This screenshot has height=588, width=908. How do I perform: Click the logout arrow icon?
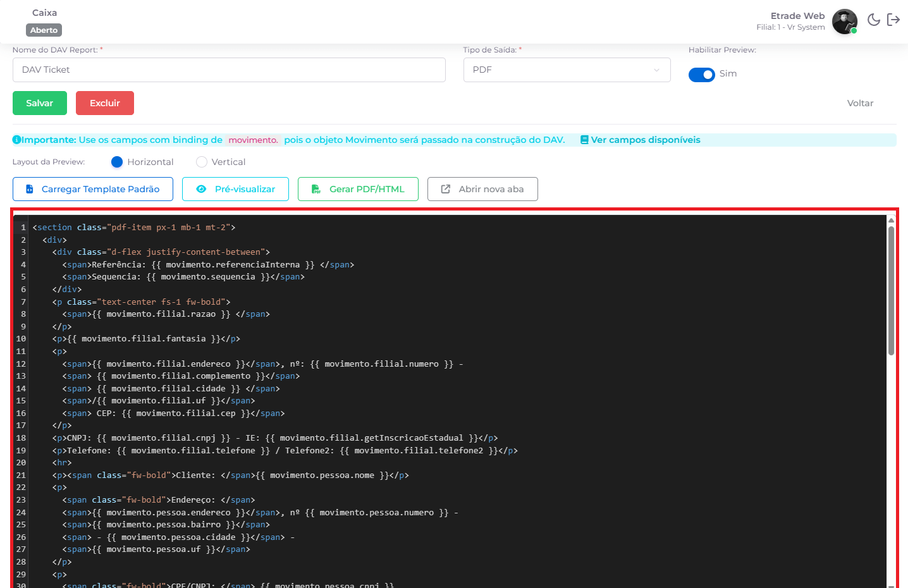pos(893,20)
